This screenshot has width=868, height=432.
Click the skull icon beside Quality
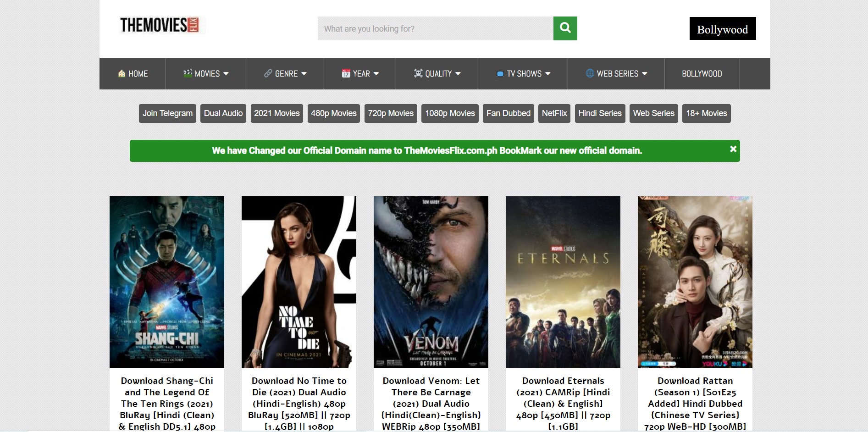pyautogui.click(x=418, y=73)
